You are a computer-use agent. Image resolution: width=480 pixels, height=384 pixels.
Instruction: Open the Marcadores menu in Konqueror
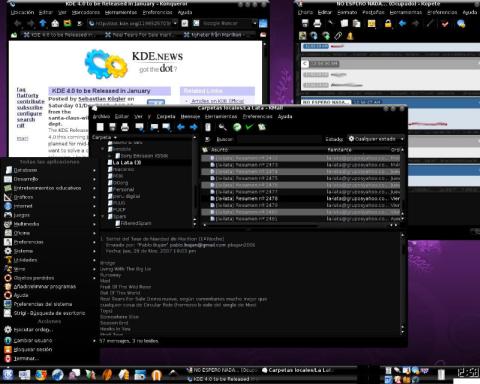86,12
